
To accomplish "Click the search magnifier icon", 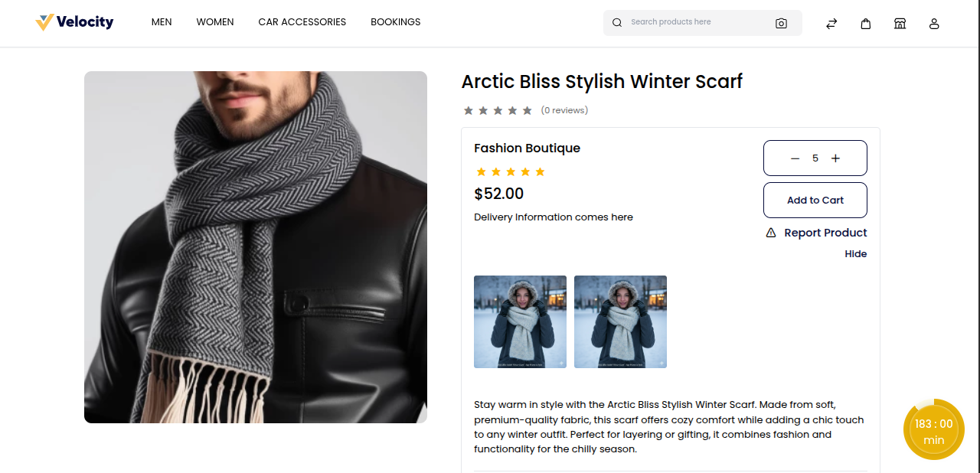I will (617, 23).
